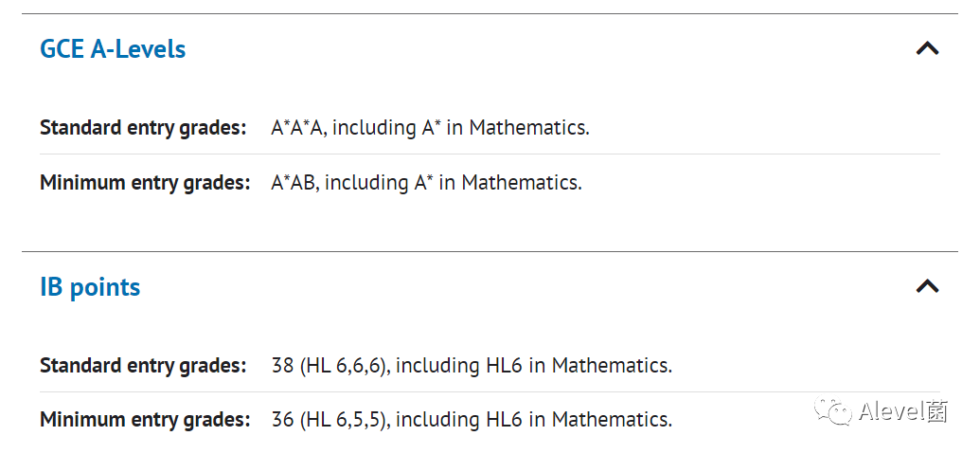
Task: Click the divider between the IB grade rows
Action: [x=490, y=392]
